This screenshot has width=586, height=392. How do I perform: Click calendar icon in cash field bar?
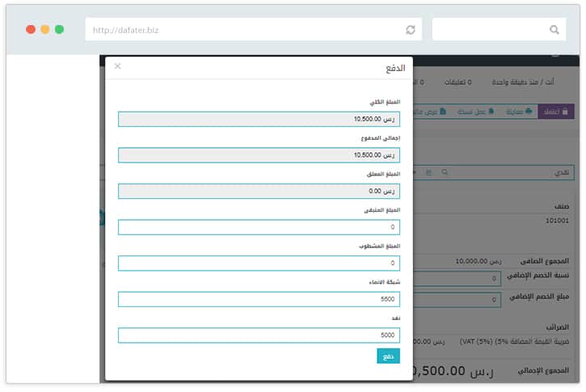428,172
